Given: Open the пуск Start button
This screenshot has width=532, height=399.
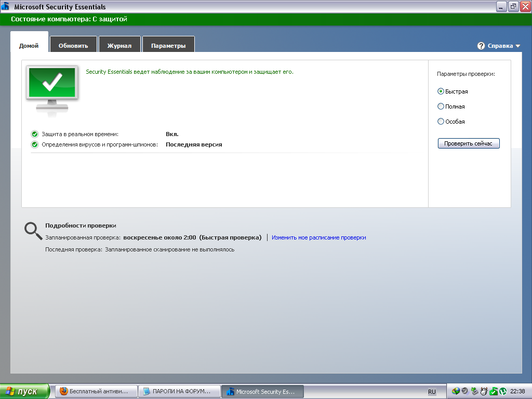Looking at the screenshot, I should point(24,391).
